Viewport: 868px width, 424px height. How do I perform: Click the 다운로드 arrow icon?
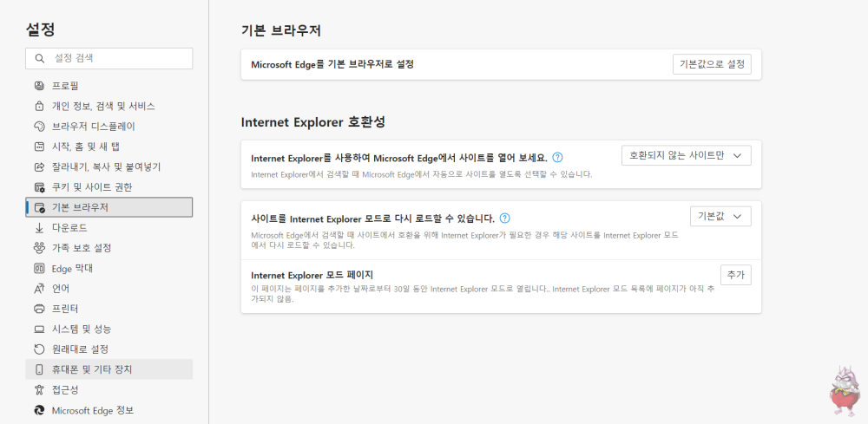39,228
